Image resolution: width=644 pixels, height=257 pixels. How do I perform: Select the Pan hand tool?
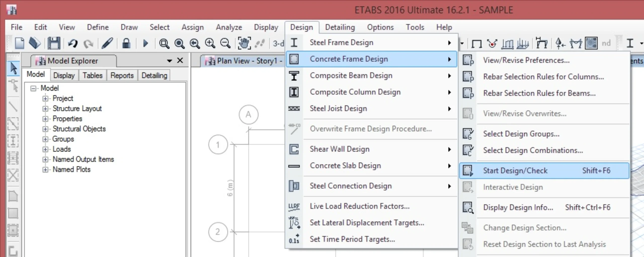[244, 43]
